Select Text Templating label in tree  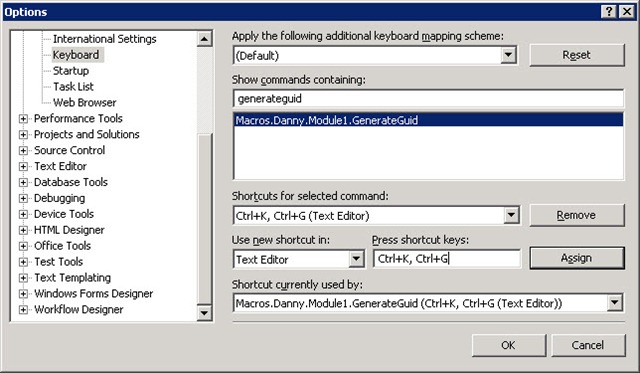(72, 278)
